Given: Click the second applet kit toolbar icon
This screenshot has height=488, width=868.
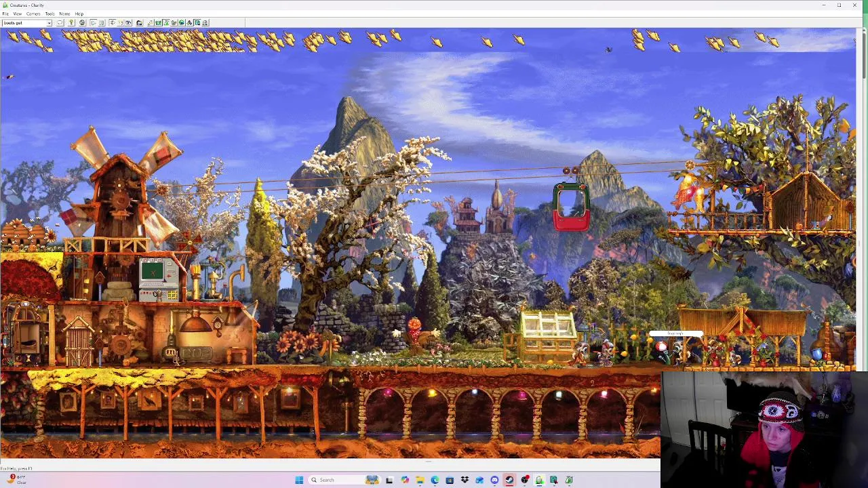Looking at the screenshot, I should click(x=158, y=23).
